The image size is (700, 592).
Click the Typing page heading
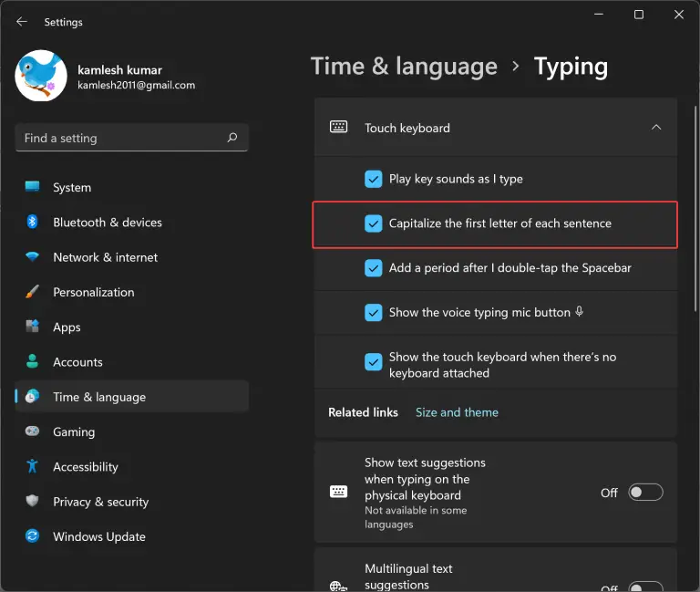pos(571,67)
